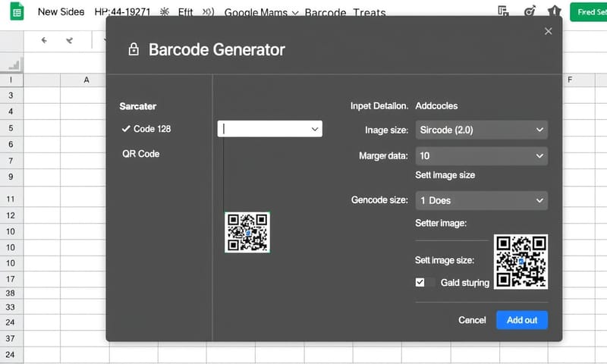Viewport: 607px width, 364px height.
Task: Click the lock icon beside Barcode Generator
Action: click(x=134, y=50)
